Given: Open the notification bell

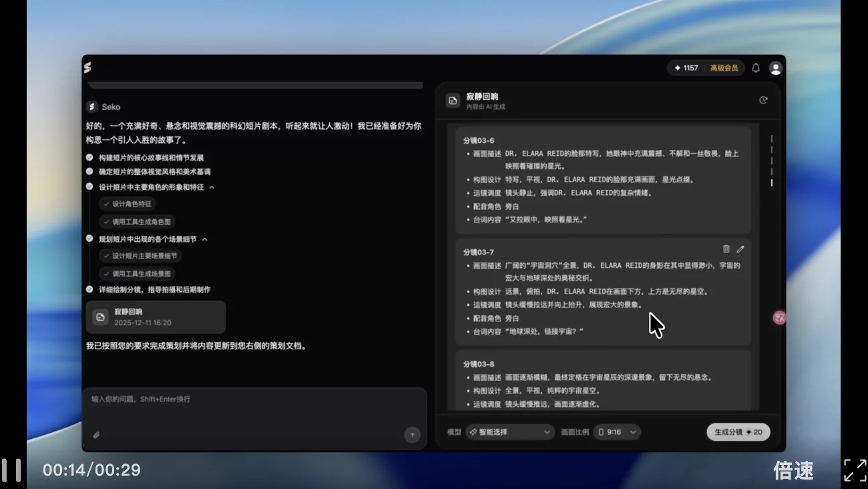Looking at the screenshot, I should (x=755, y=67).
